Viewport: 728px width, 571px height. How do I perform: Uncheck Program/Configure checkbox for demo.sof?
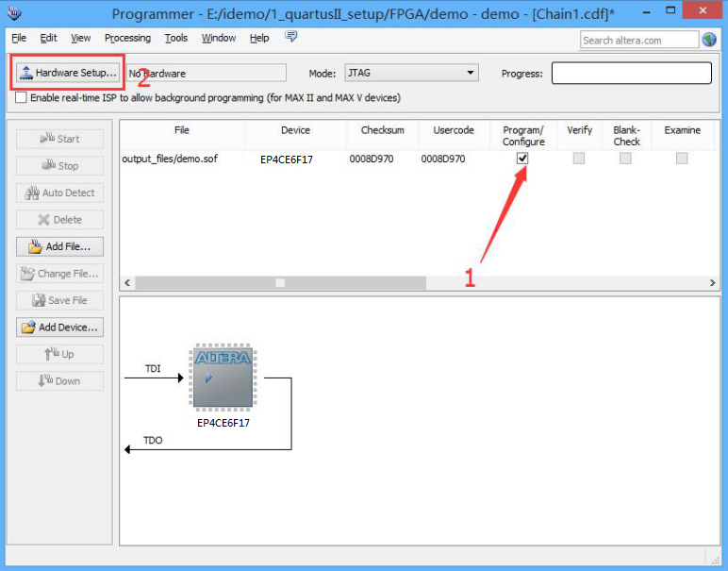(x=522, y=159)
